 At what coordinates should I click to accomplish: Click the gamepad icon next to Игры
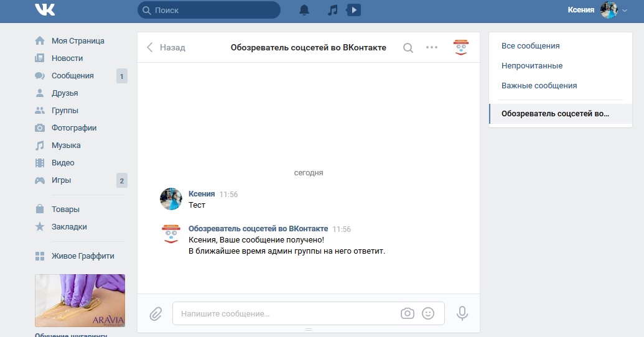pyautogui.click(x=40, y=180)
